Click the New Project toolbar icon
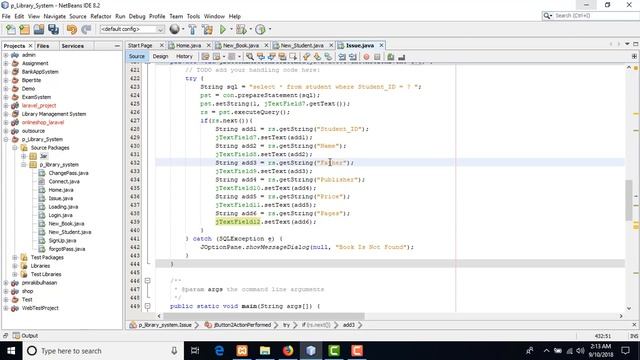 coord(24,29)
